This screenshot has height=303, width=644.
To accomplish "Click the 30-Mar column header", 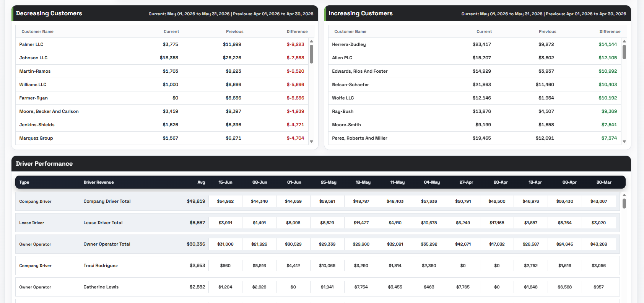I will (604, 182).
